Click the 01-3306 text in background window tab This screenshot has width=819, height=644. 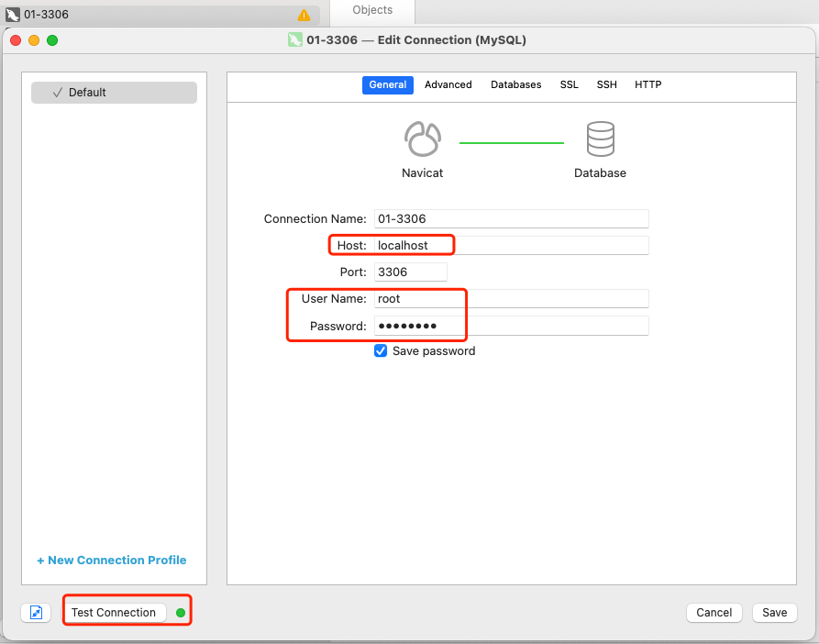[46, 15]
